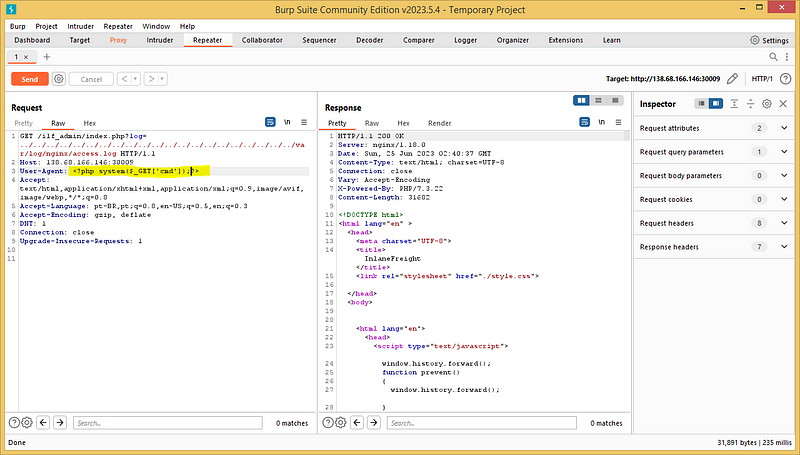Open the previous history dropdown arrow
Viewport: 800px width, 455px height.
point(135,79)
